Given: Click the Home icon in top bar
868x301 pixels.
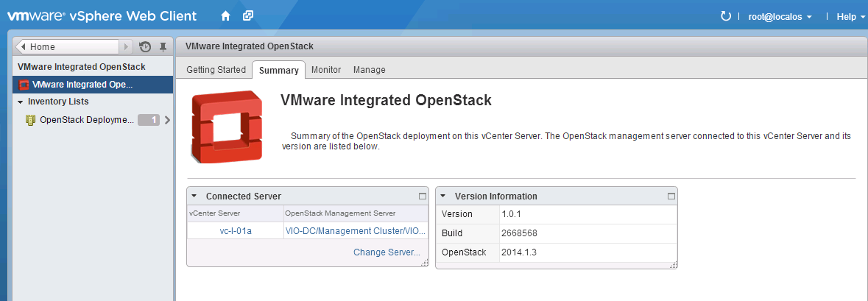Looking at the screenshot, I should [226, 15].
